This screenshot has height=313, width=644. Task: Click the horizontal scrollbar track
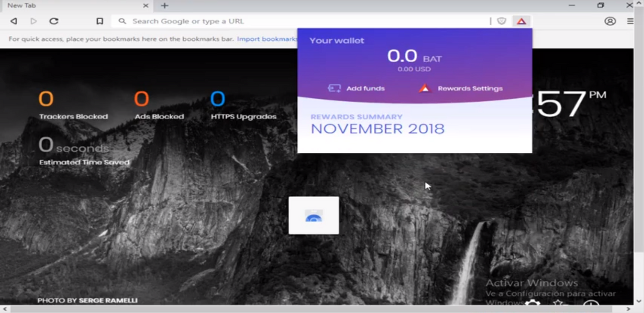click(x=316, y=309)
